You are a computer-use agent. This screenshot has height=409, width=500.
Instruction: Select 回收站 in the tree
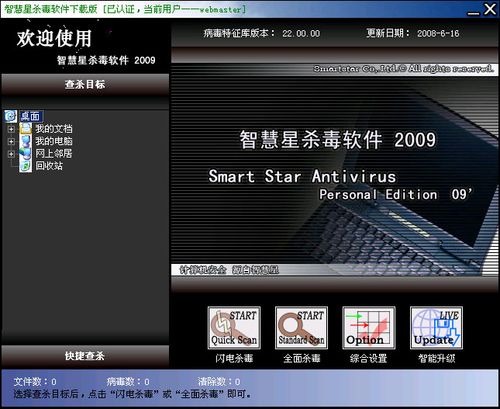click(49, 166)
